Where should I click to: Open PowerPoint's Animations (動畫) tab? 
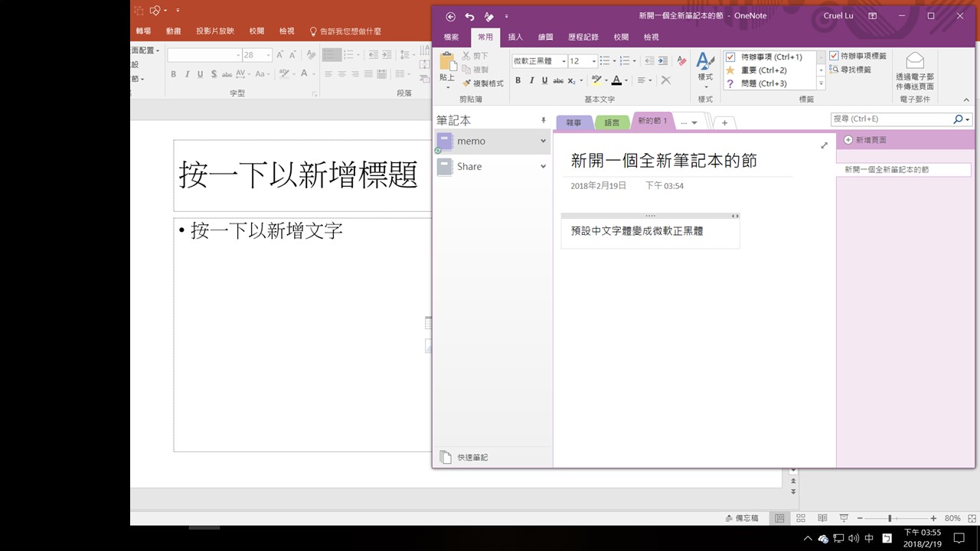click(173, 31)
